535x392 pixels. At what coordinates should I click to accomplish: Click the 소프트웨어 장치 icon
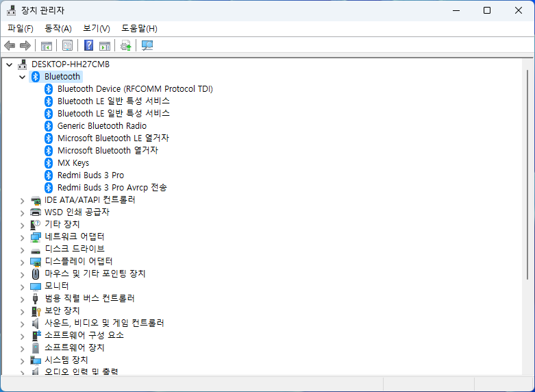point(36,347)
